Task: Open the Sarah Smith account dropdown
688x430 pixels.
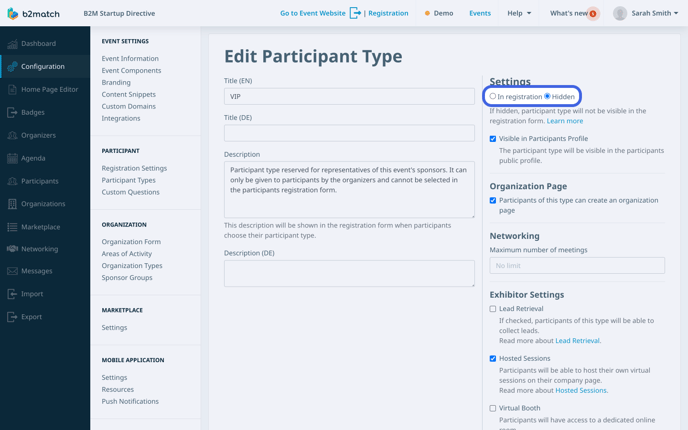Action: (655, 13)
